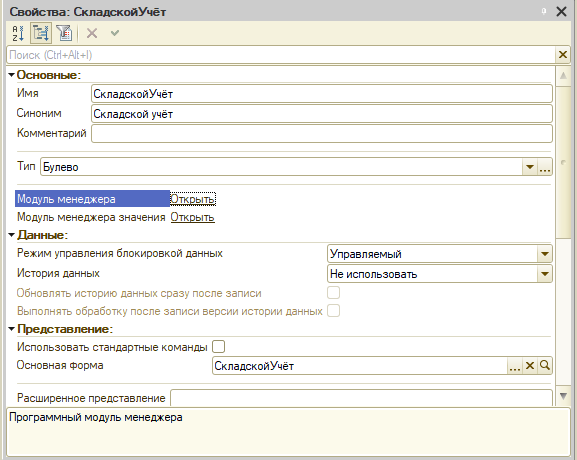Viewport: 577px width, 460px height.
Task: Click the Имя field containing СкладскойУчёт
Action: tap(322, 94)
